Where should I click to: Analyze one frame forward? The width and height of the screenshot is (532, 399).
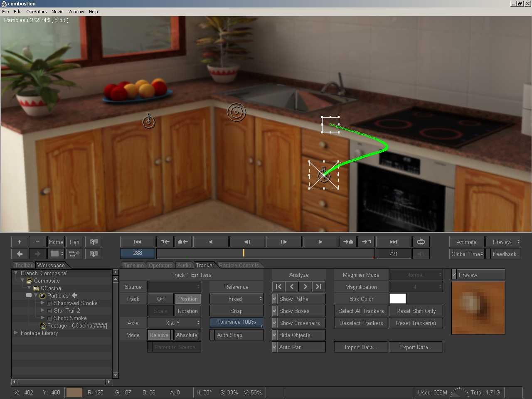pyautogui.click(x=305, y=286)
